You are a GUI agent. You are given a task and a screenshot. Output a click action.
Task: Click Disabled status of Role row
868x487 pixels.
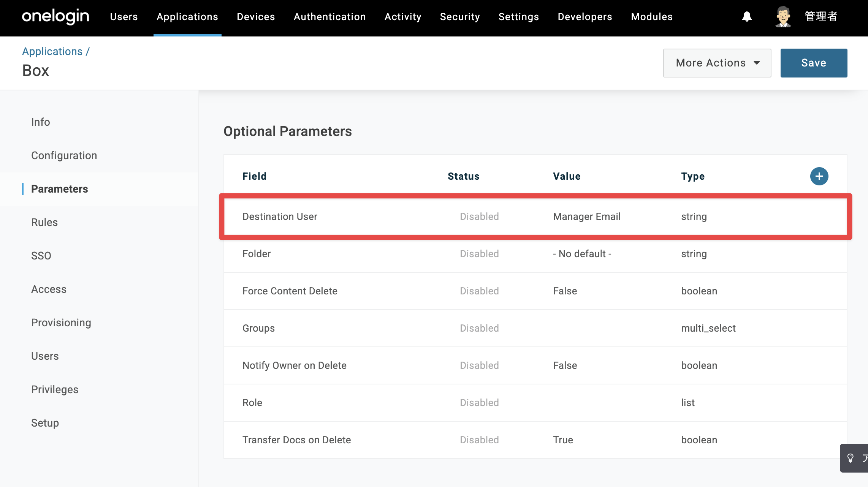pyautogui.click(x=479, y=403)
